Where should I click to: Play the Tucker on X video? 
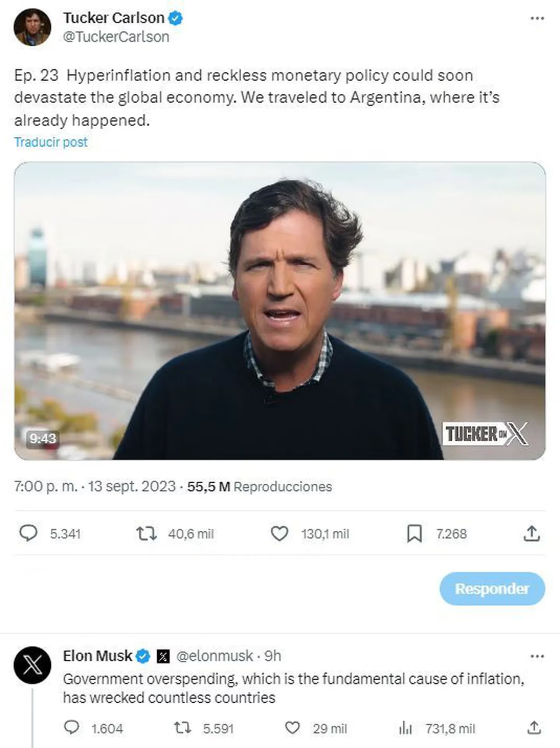[x=280, y=310]
